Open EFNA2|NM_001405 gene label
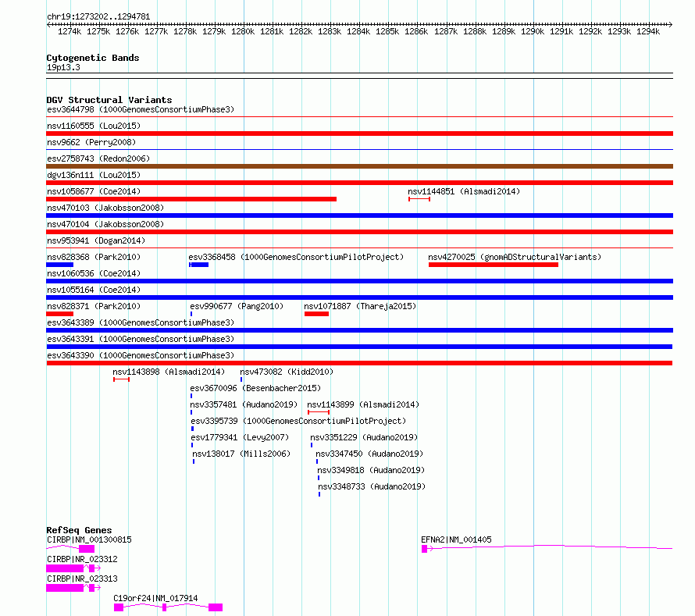Image resolution: width=695 pixels, height=616 pixels. 457,539
